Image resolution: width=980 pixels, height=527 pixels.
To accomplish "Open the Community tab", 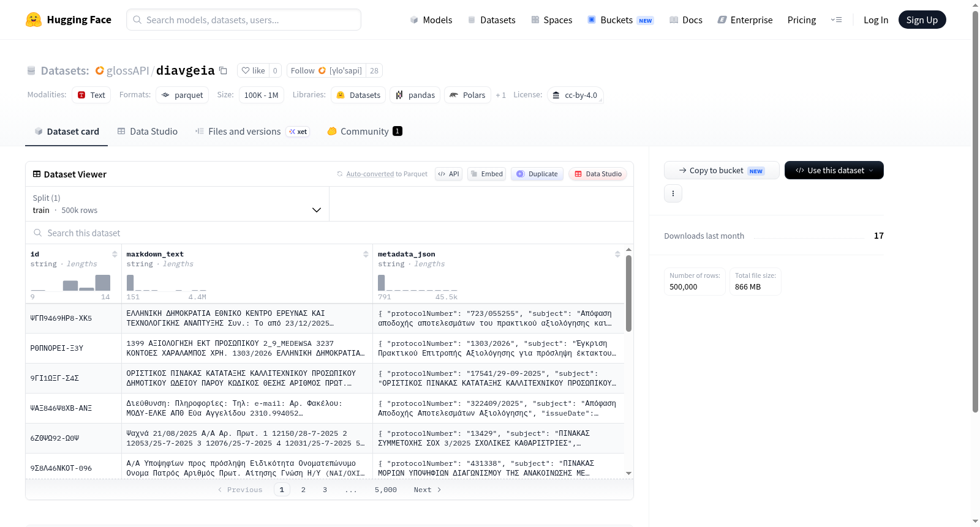I will 365,131.
